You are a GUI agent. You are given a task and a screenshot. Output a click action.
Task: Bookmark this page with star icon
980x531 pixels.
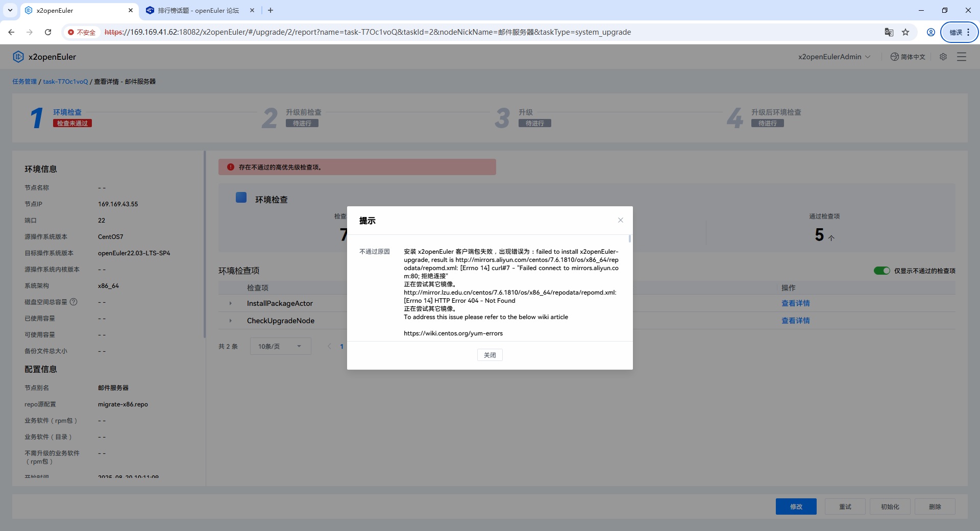(x=905, y=32)
